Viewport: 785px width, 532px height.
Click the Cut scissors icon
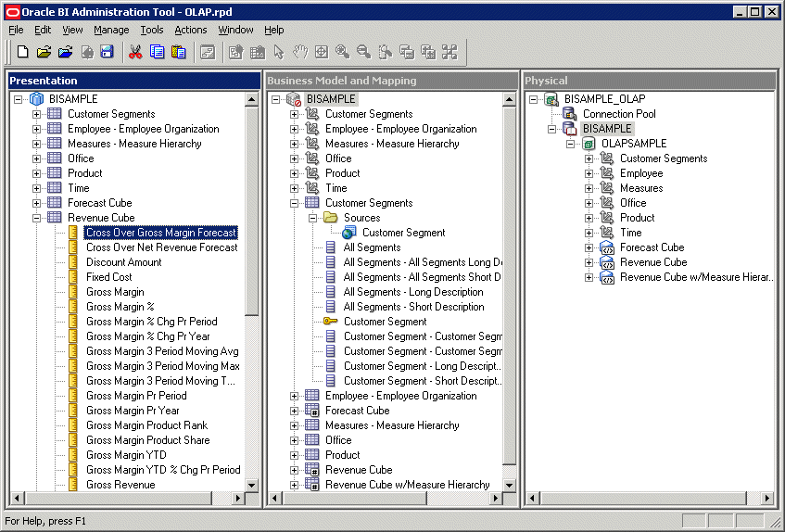click(135, 52)
